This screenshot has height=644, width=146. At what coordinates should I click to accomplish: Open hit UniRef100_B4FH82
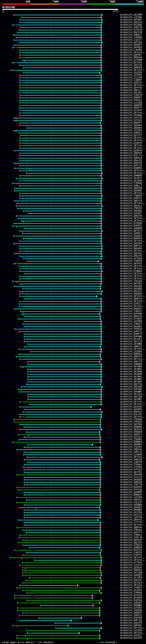[x=131, y=625]
